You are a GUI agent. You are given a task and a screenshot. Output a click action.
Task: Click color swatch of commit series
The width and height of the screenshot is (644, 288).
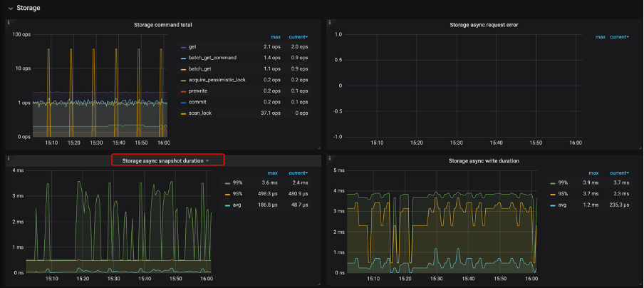(183, 102)
